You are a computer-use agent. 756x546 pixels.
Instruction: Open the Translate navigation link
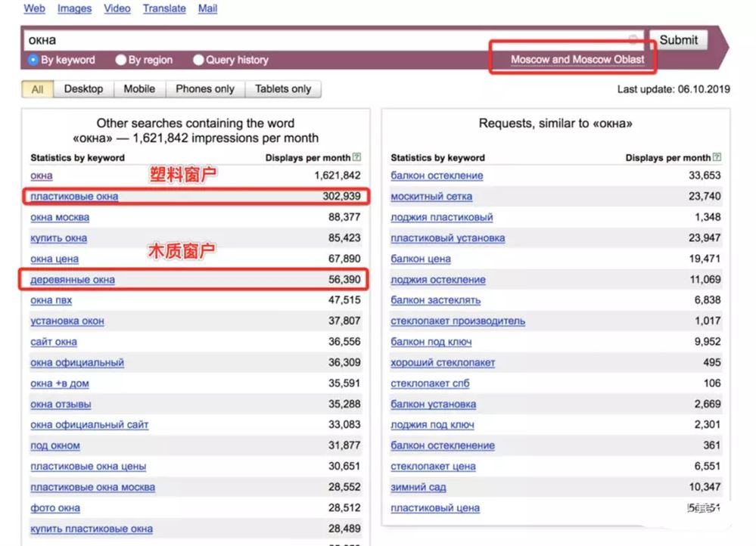(x=164, y=8)
